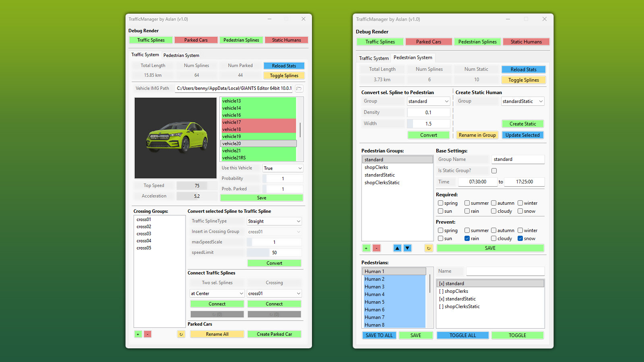This screenshot has width=644, height=362.
Task: Refresh the Pedestrian Groups list
Action: [429, 248]
